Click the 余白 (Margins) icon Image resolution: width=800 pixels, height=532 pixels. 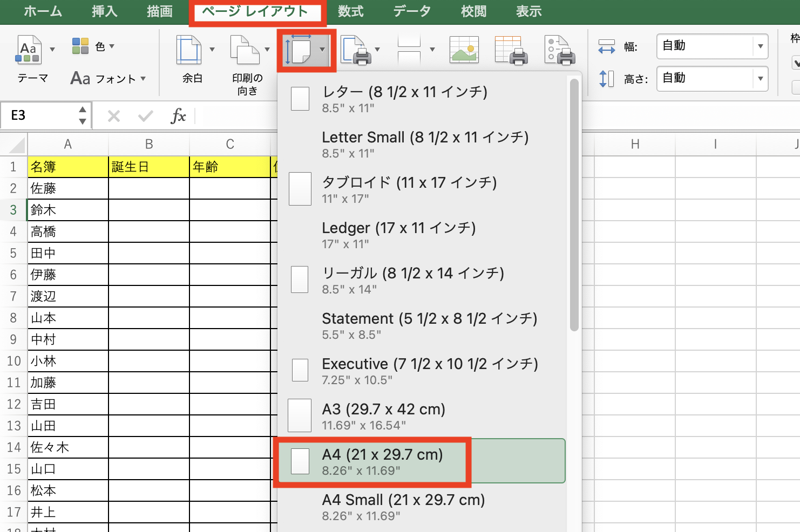(x=192, y=51)
